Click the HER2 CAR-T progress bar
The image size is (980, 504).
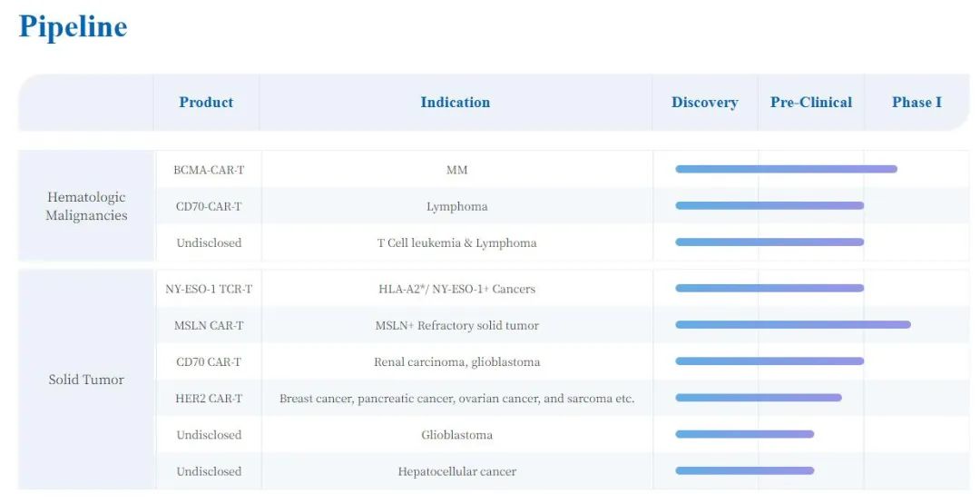tap(758, 397)
